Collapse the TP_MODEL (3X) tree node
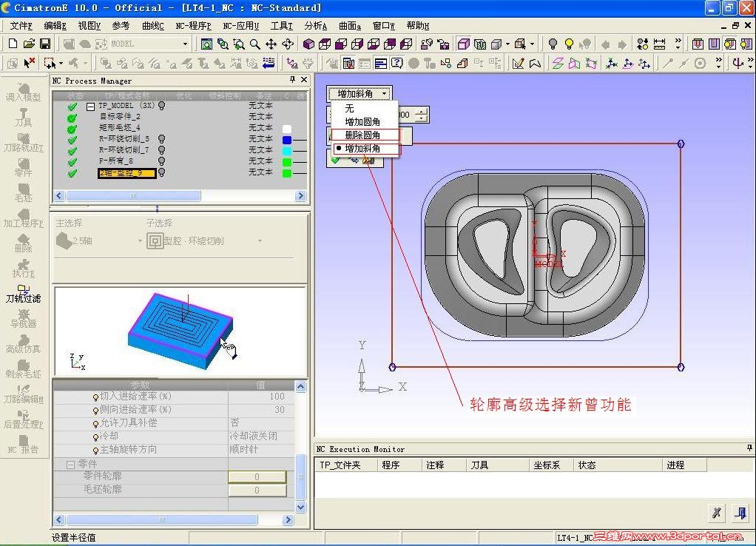756x546 pixels. coord(91,106)
